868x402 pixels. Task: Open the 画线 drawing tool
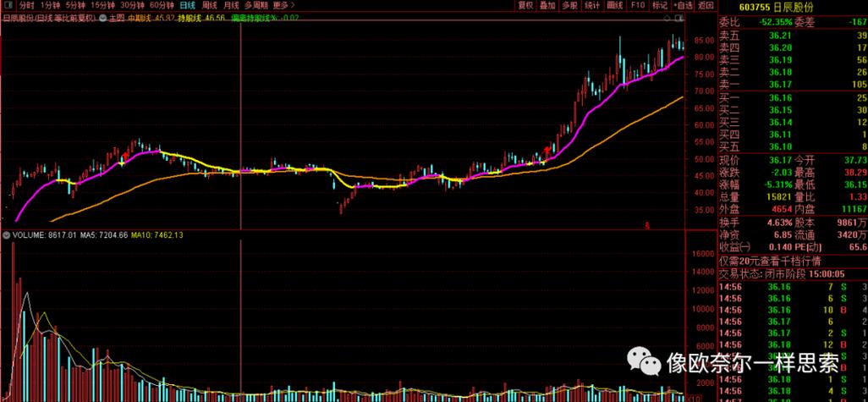pyautogui.click(x=614, y=5)
